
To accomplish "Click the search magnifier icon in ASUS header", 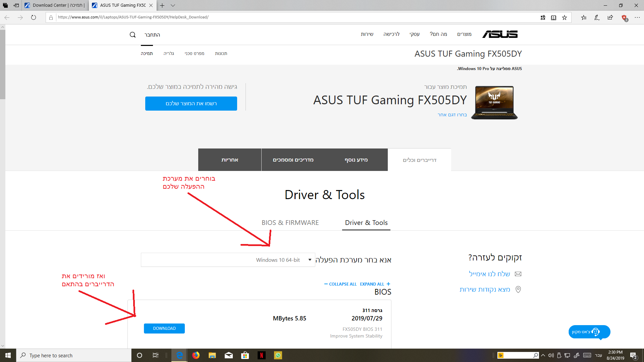I will (x=132, y=35).
